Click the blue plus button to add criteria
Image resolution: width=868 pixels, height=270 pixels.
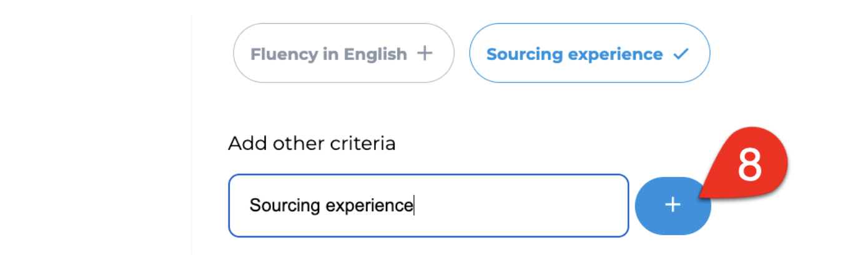(673, 206)
